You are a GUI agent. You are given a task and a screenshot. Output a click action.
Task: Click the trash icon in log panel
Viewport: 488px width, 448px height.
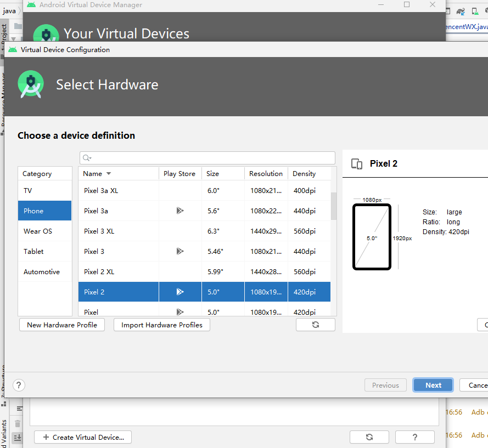pos(18,423)
